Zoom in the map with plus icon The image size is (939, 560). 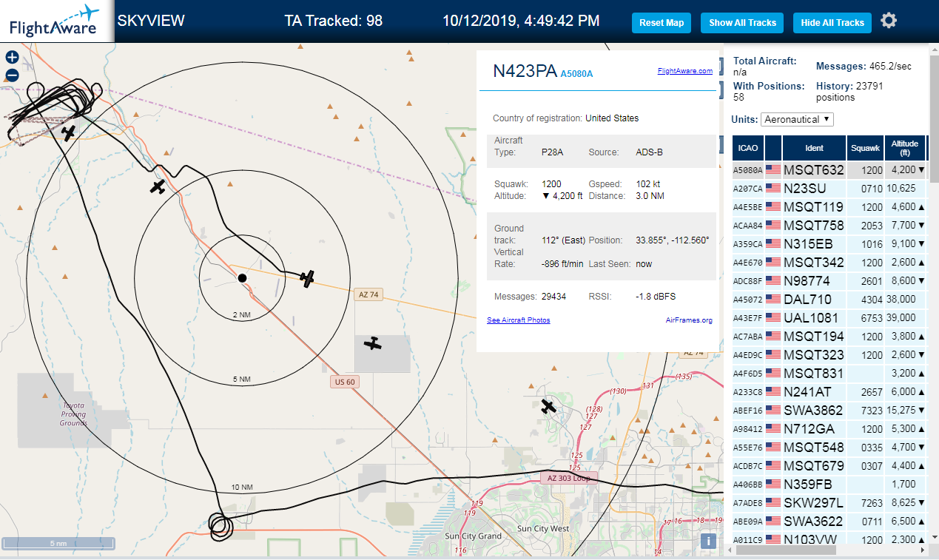click(x=12, y=58)
